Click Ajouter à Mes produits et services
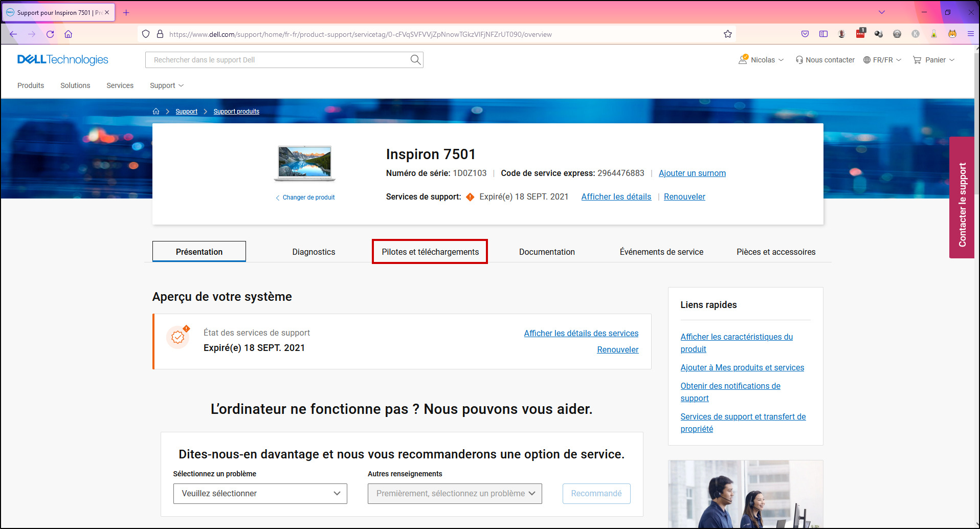 [742, 368]
